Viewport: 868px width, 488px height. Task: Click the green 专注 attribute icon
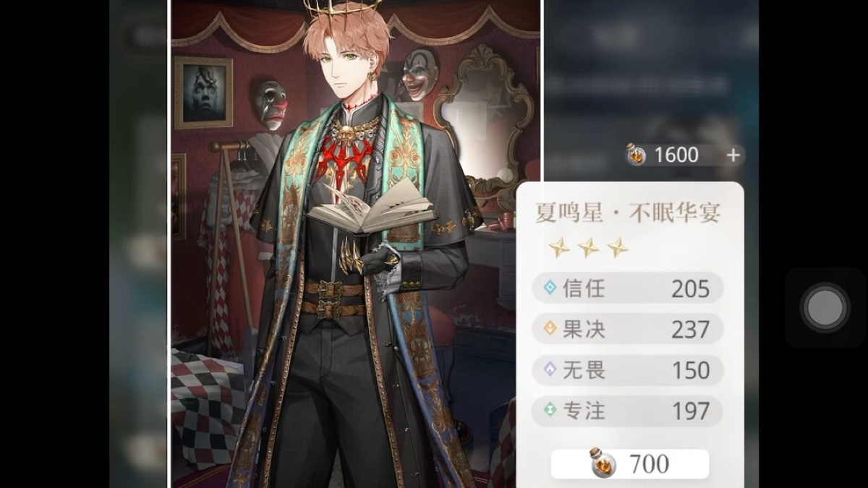pos(550,411)
